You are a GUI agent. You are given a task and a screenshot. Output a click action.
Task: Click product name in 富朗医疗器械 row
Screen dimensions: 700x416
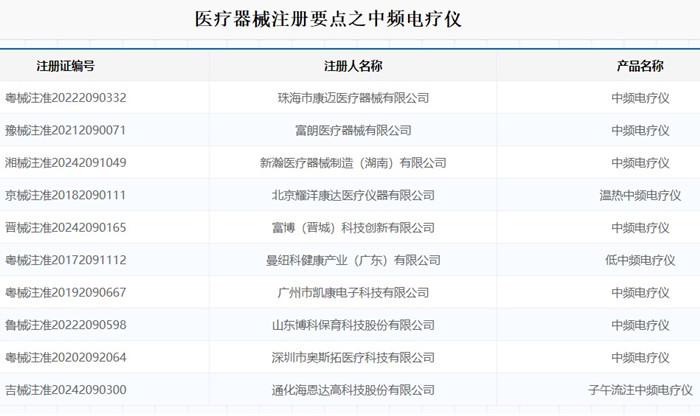(x=640, y=130)
